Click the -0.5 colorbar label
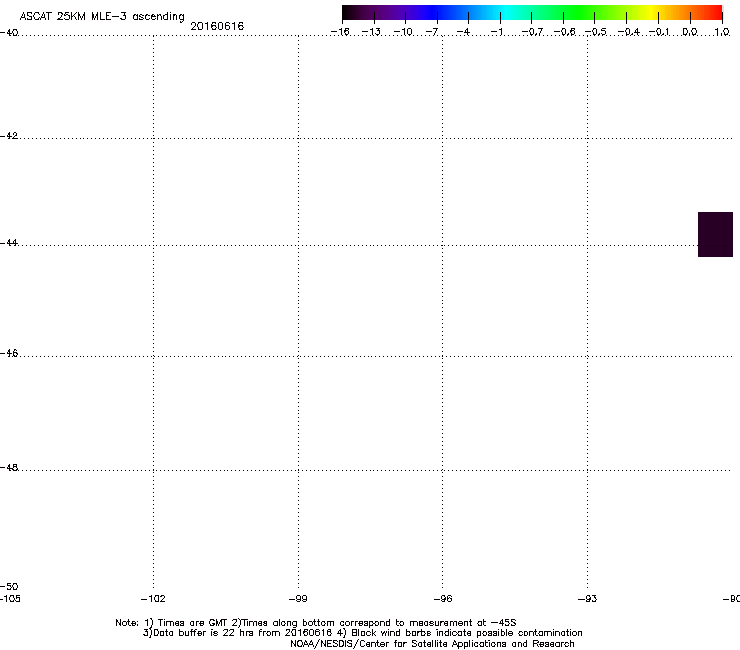The height and width of the screenshot is (650, 740). pyautogui.click(x=596, y=32)
